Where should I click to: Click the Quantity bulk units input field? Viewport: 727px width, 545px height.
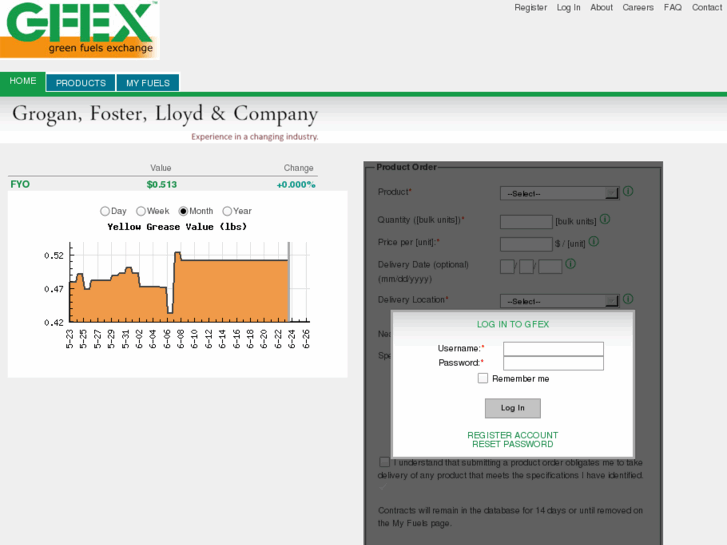click(x=526, y=222)
